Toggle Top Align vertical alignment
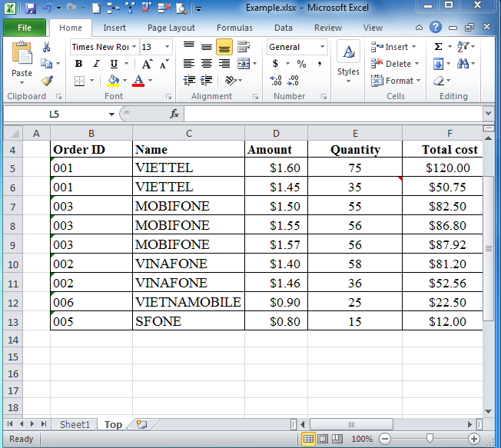 tap(189, 47)
